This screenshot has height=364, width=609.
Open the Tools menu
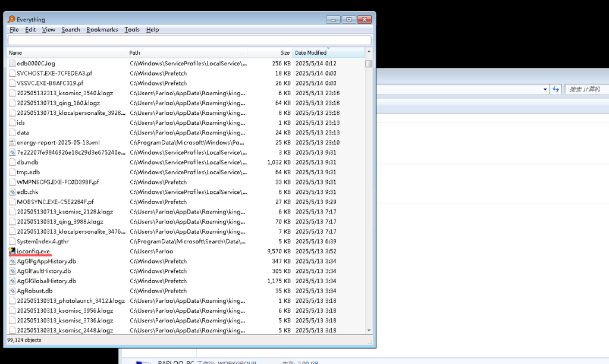[132, 30]
